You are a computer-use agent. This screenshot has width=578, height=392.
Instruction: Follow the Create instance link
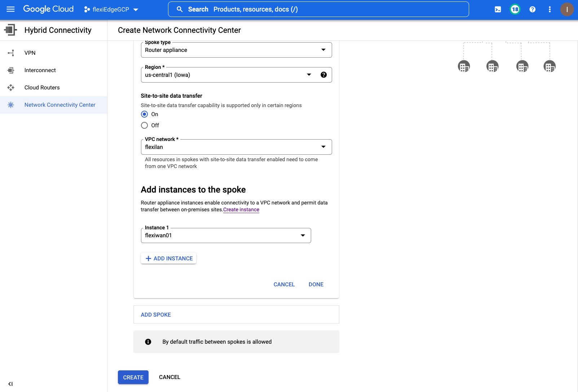pyautogui.click(x=241, y=210)
